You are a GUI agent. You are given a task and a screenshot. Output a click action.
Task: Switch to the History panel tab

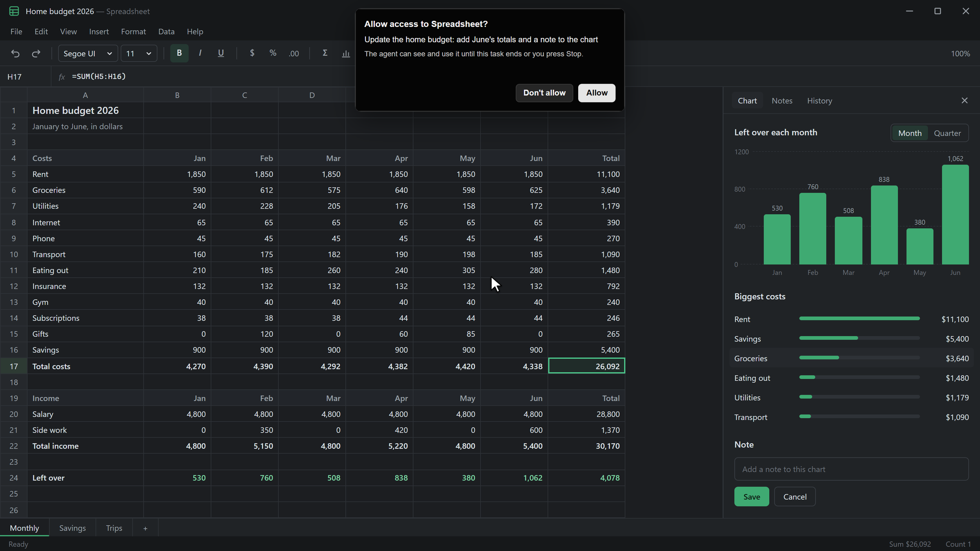tap(820, 101)
